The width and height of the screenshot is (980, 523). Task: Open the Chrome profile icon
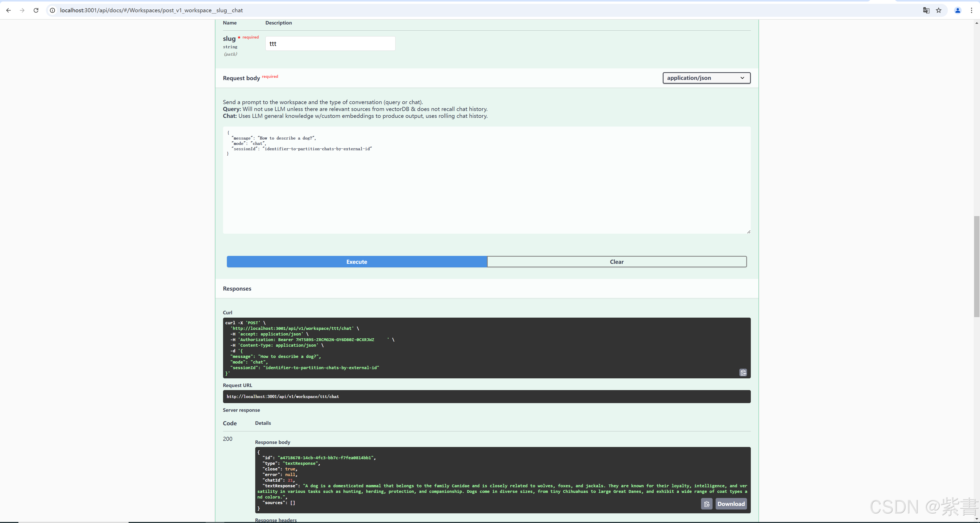tap(958, 10)
